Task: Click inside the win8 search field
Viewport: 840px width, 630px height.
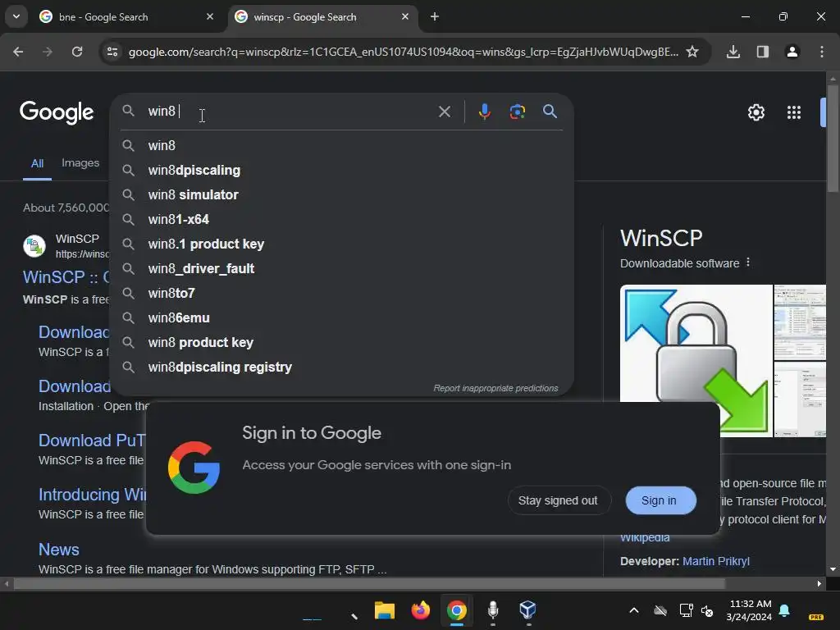Action: (x=290, y=112)
